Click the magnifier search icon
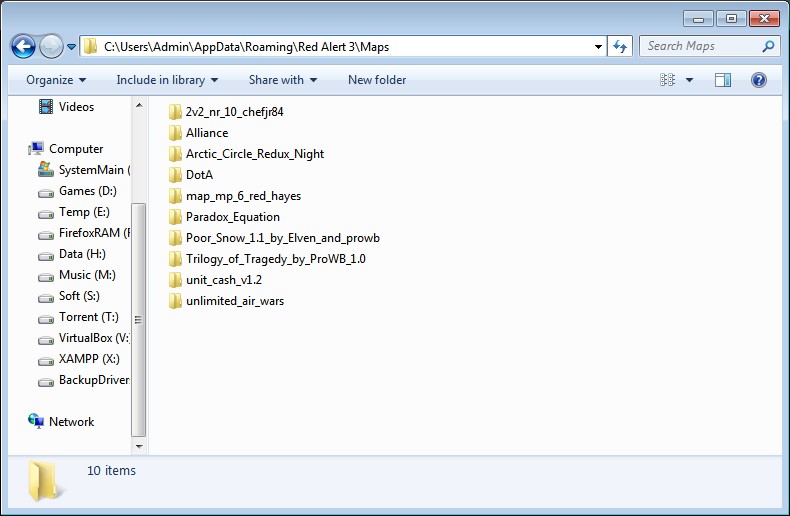The image size is (790, 516). pos(768,46)
